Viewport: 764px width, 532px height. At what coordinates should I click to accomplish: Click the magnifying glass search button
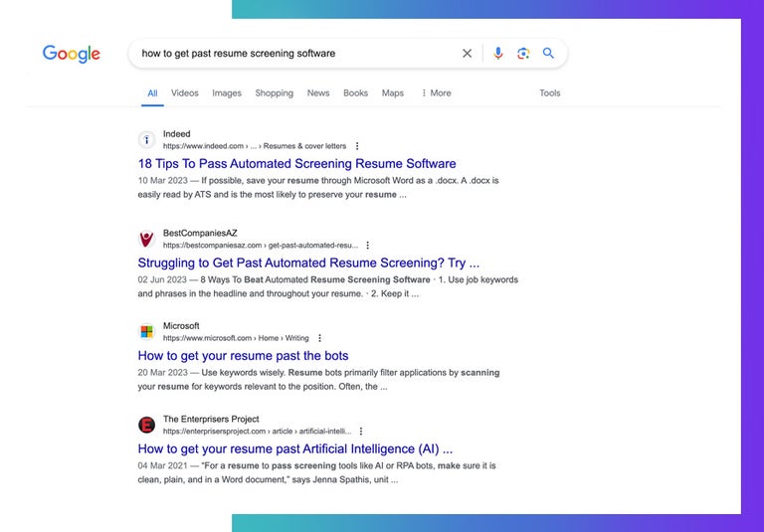click(549, 53)
